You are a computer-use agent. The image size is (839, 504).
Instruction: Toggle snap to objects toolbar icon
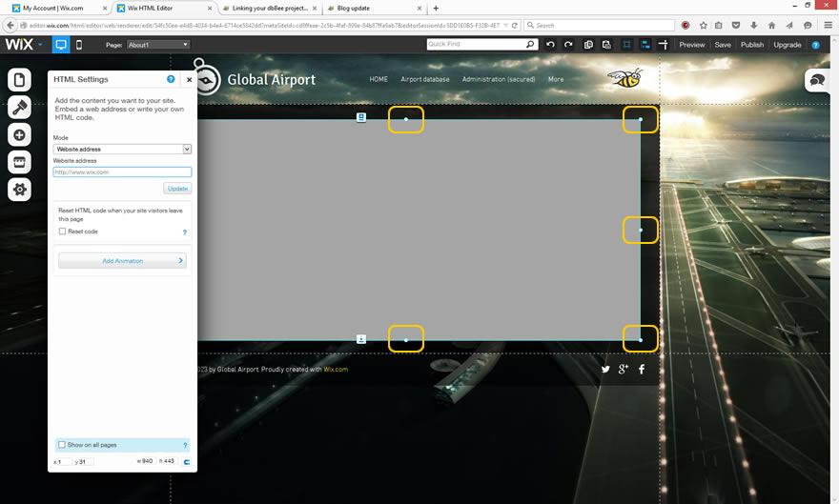(645, 45)
